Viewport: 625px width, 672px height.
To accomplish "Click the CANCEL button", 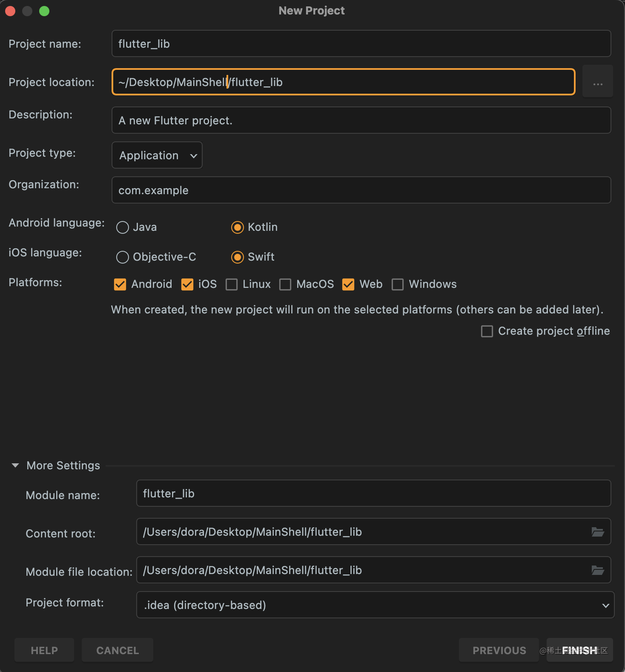I will coord(118,650).
